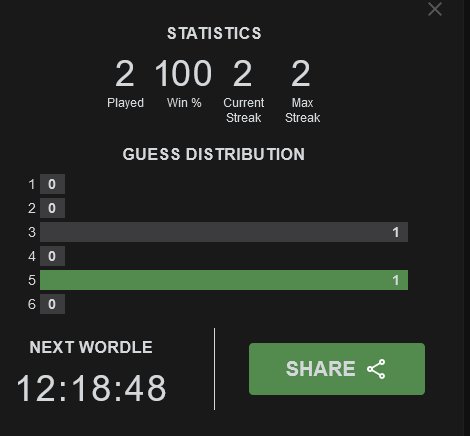Click the NEXT WORDLE label
This screenshot has height=436, width=470.
pyautogui.click(x=91, y=347)
